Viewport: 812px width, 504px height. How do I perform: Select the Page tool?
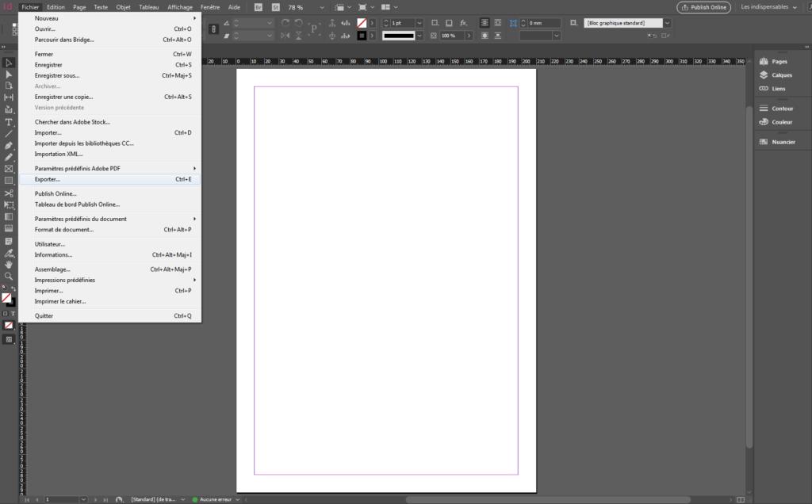9,86
